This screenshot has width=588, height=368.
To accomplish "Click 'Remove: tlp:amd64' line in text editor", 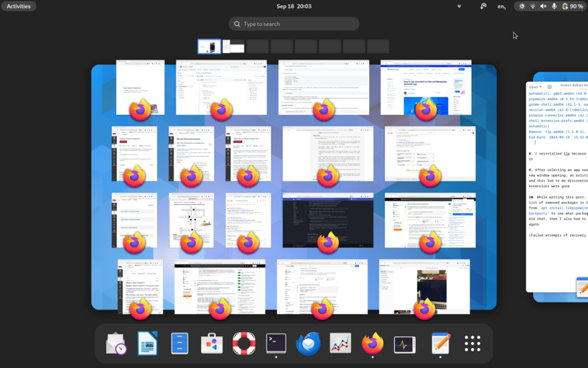I will (x=559, y=132).
